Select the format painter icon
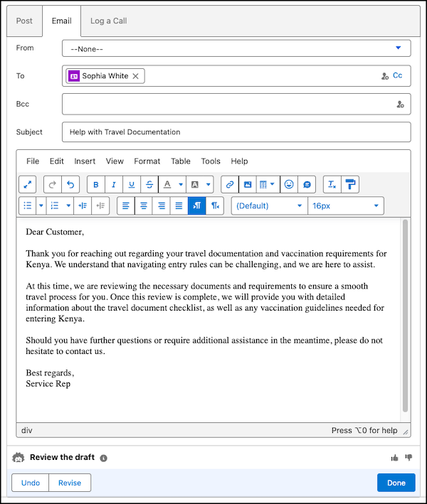The width and height of the screenshot is (427, 504). coord(350,185)
